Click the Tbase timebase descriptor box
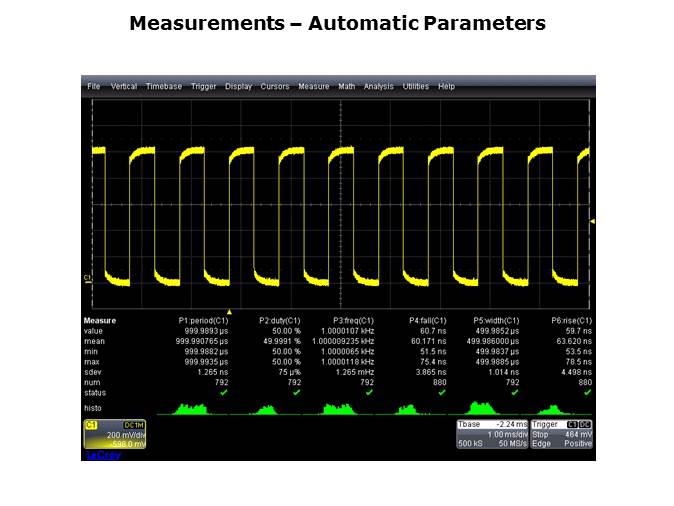The image size is (674, 506). pyautogui.click(x=490, y=434)
